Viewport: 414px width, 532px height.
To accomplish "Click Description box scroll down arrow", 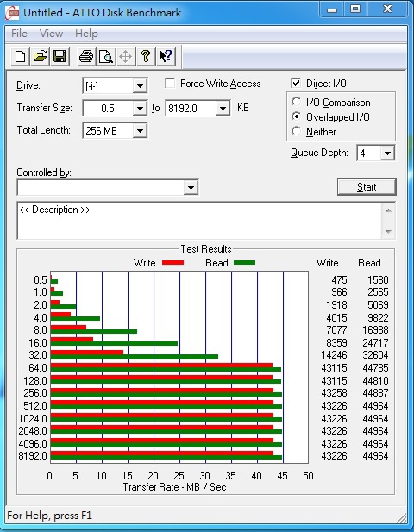I will tap(388, 232).
